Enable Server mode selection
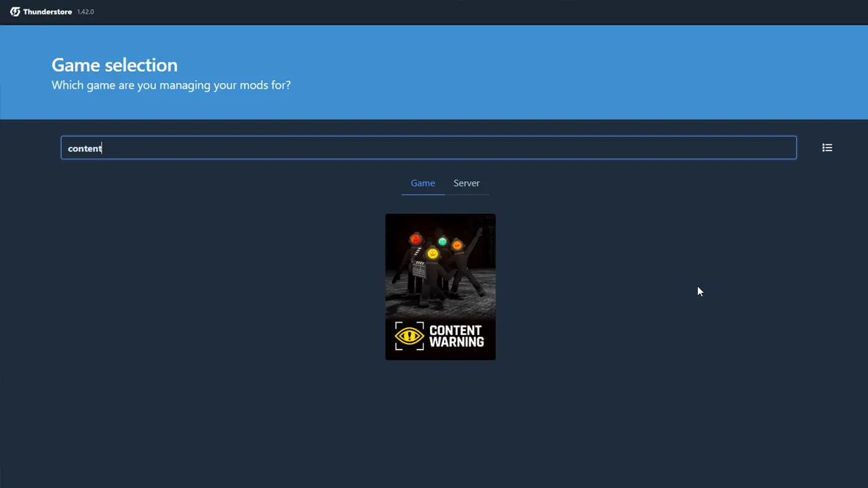 tap(466, 183)
